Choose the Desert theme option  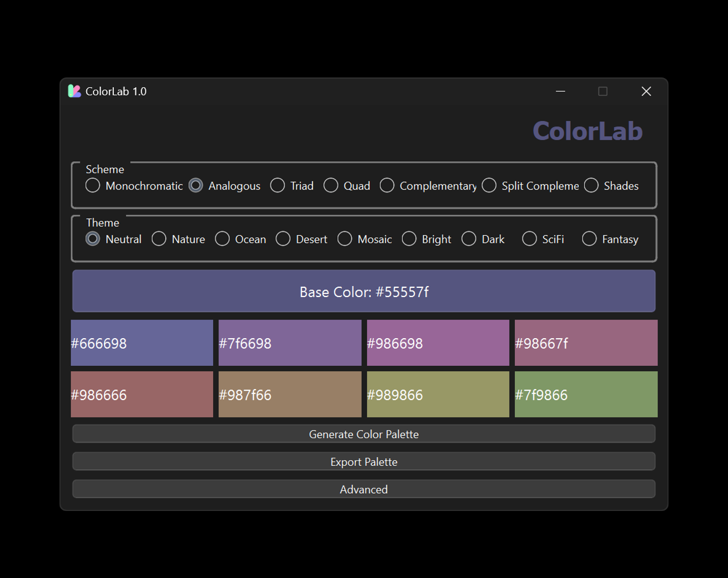(283, 239)
